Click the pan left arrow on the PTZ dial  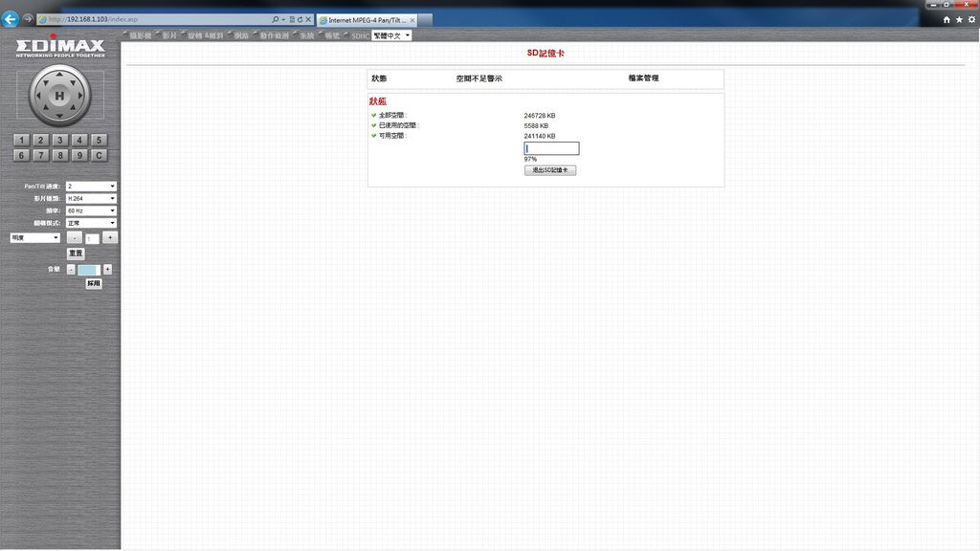[x=38, y=96]
